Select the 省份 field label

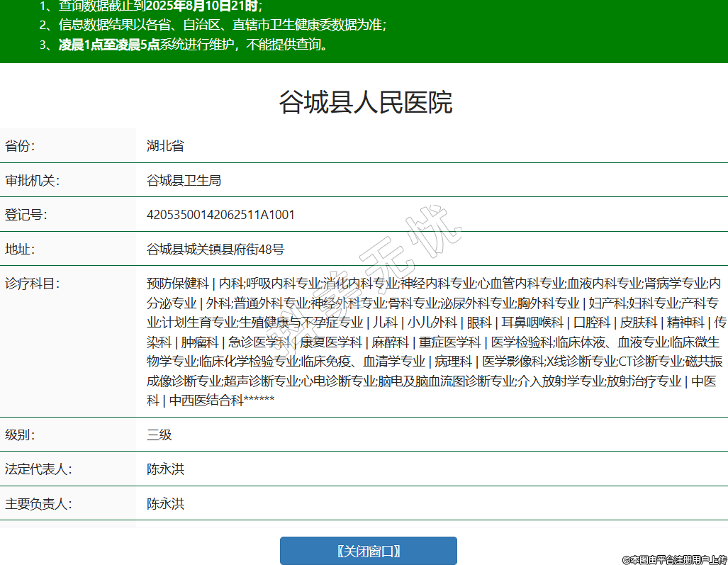pos(20,146)
